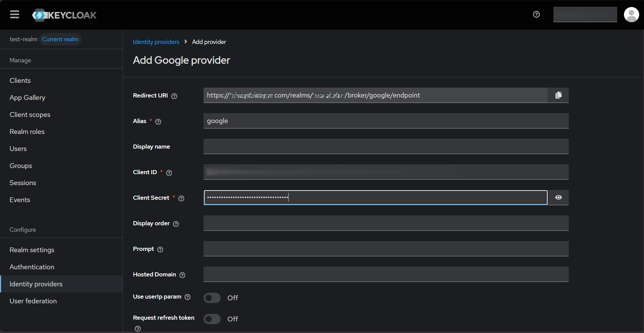
Task: Go to Identity providers breadcrumb link
Action: click(156, 42)
